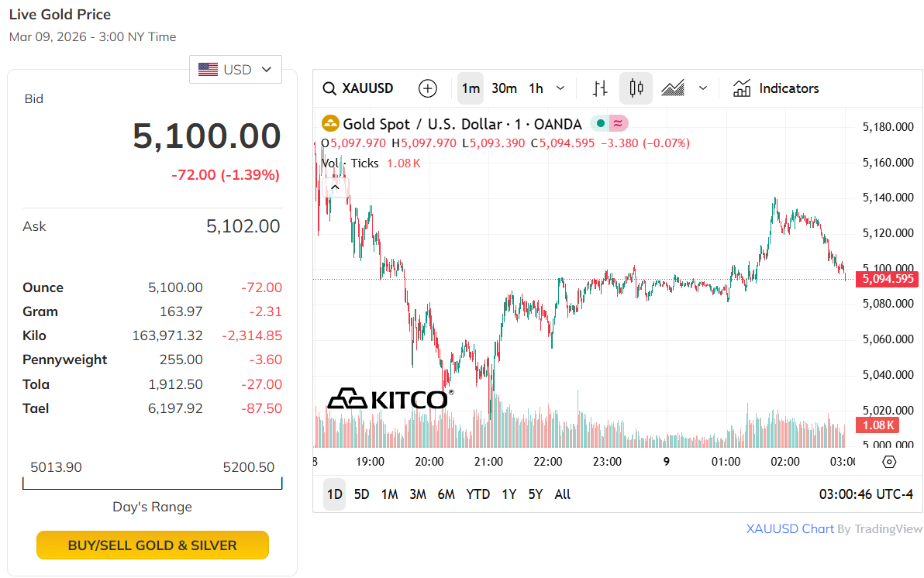Viewport: 924px width, 578px height.
Task: Click the XAUUSD symbol search magnifier
Action: click(329, 88)
